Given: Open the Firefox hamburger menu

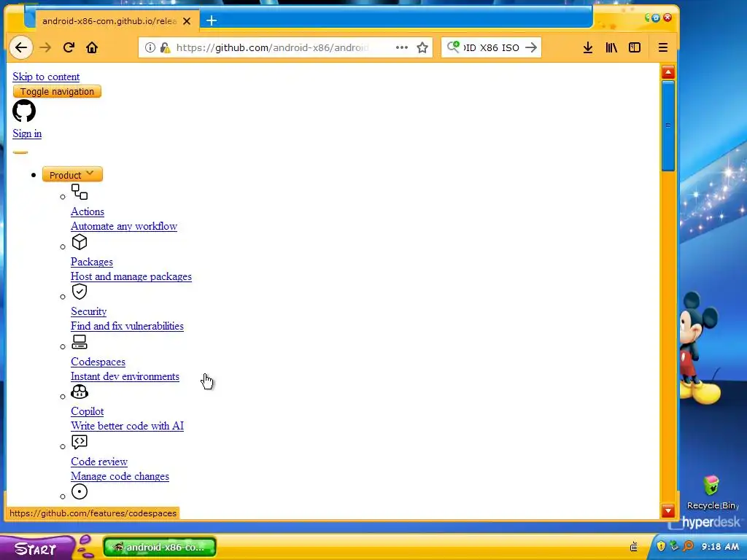Looking at the screenshot, I should [x=662, y=47].
